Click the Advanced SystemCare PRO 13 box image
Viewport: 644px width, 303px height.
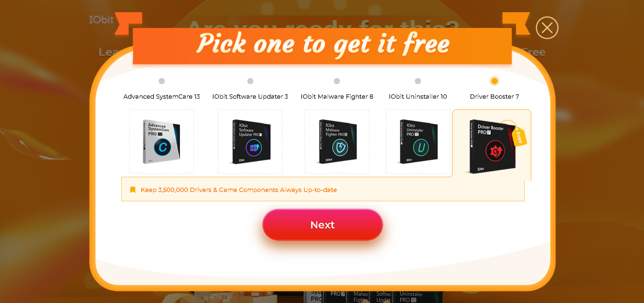point(161,141)
